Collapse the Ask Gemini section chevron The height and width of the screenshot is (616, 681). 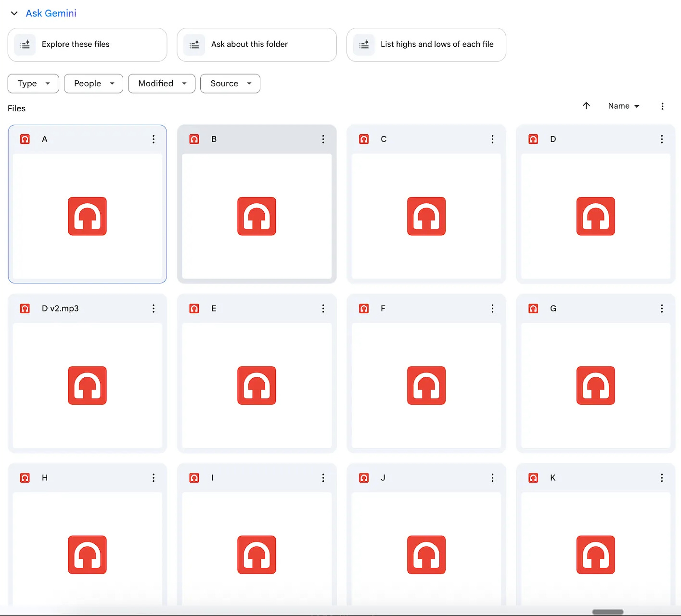click(x=14, y=13)
